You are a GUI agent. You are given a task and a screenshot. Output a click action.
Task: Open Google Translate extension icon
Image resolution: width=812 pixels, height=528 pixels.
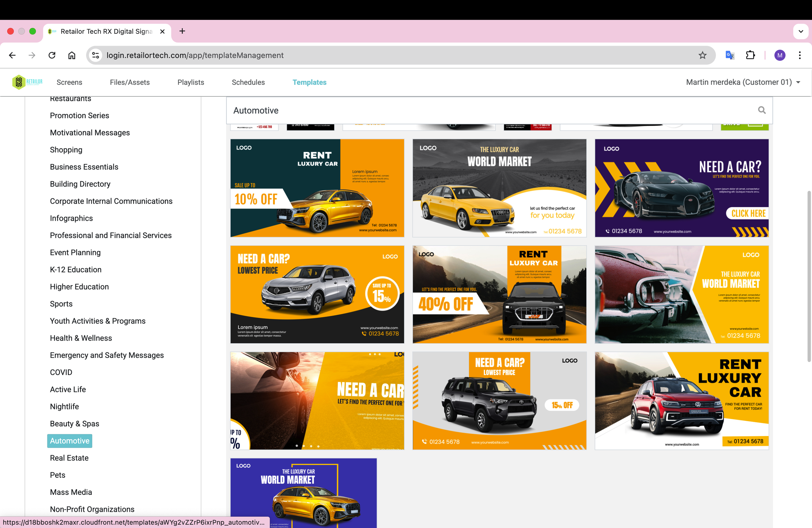pyautogui.click(x=730, y=55)
